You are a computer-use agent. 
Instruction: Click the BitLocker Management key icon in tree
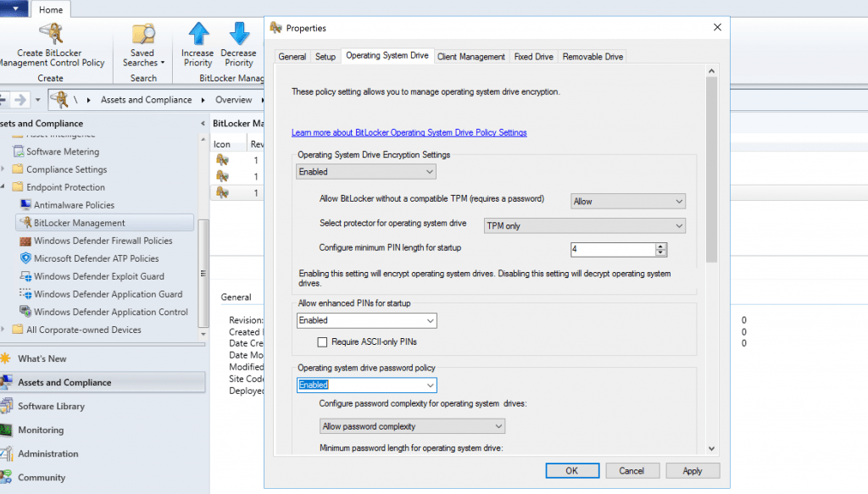pyautogui.click(x=25, y=222)
